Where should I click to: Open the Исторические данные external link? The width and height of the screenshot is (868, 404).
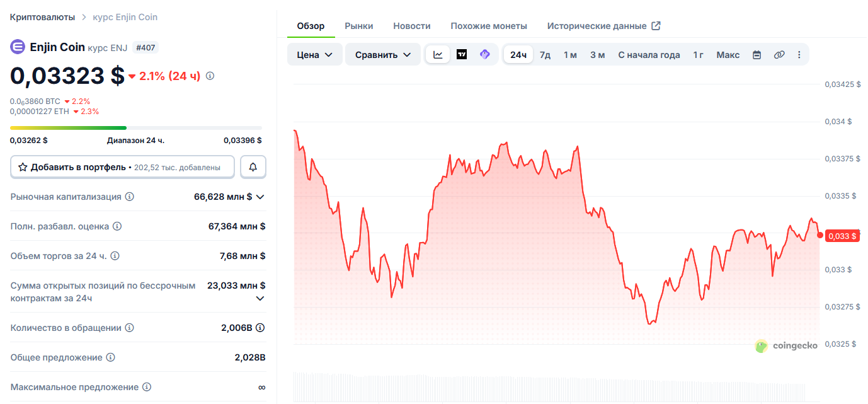tap(603, 26)
